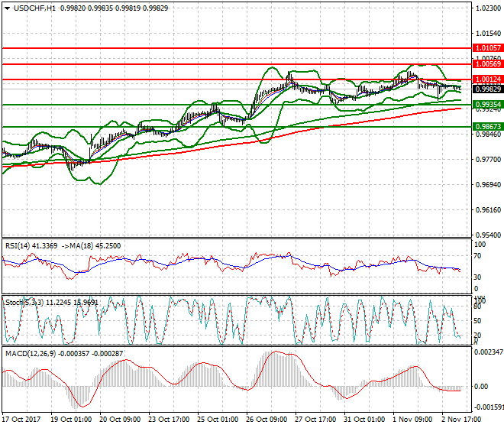Click the MACD zero level 0.00 label
The image size is (504, 428).
coord(481,387)
